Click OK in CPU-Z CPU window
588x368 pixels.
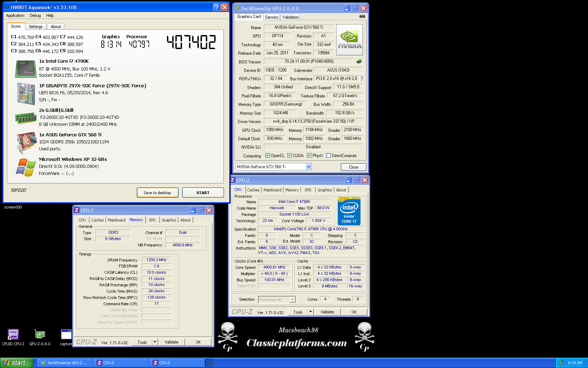(354, 312)
